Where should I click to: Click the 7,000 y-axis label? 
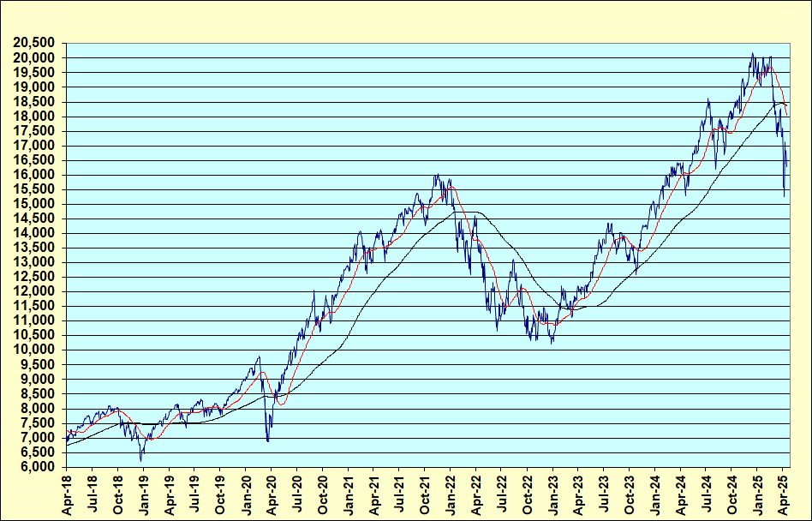point(38,438)
